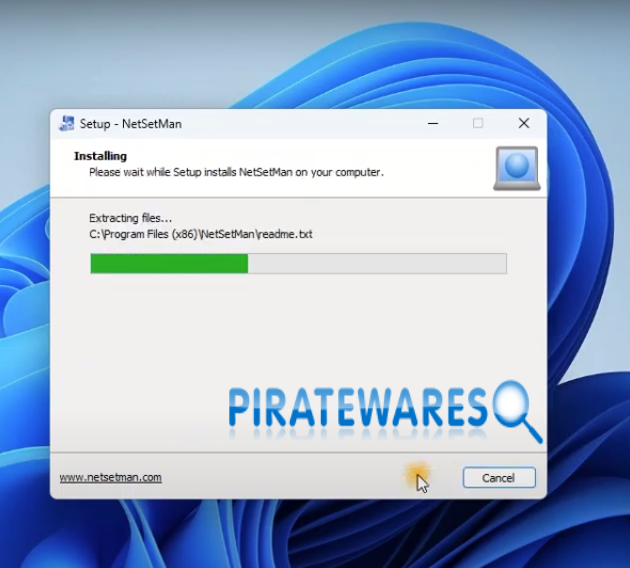
Task: Click the bold "Installing" heading
Action: click(100, 156)
